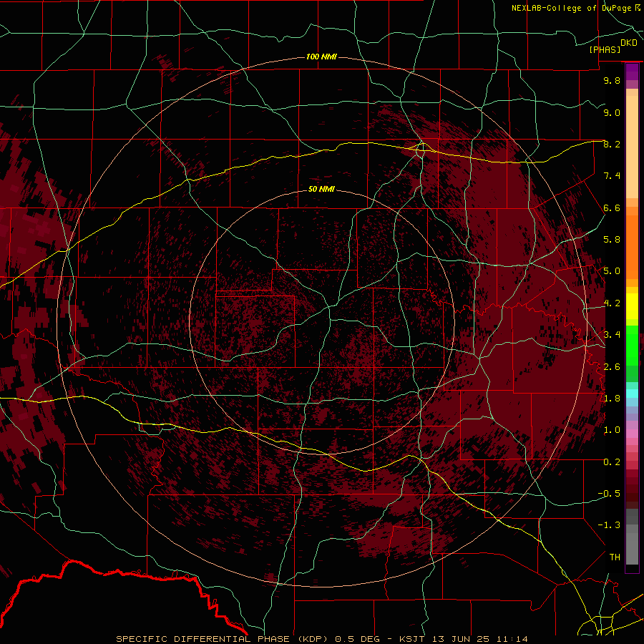Pick the bright green band of the scale

(x=632, y=345)
